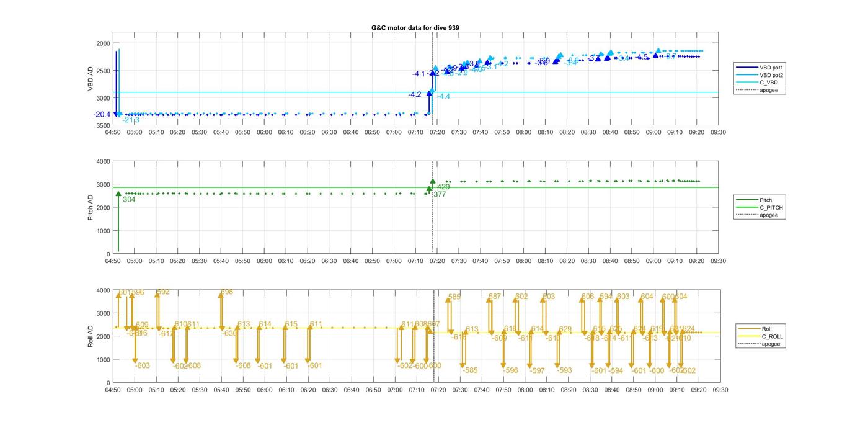Image resolution: width=868 pixels, height=430 pixels.
Task: Click the "629" roll data label
Action: pos(565,329)
